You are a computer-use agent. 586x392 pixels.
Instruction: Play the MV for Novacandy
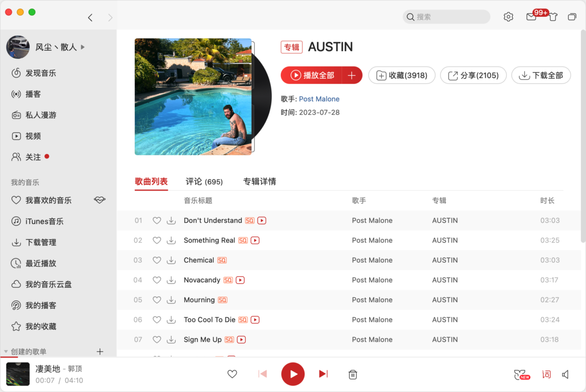pos(240,280)
